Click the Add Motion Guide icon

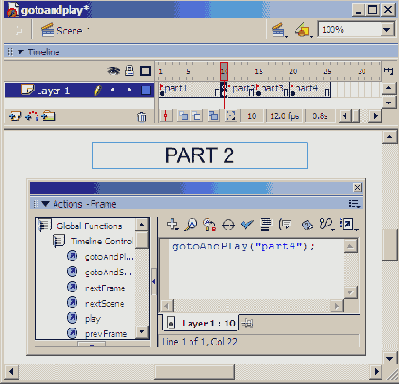point(32,116)
